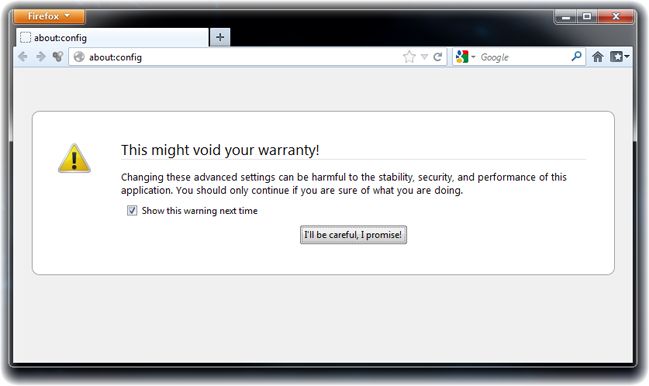Open the orange Firefox menu button
Screen dimensions: 649x386
click(49, 16)
